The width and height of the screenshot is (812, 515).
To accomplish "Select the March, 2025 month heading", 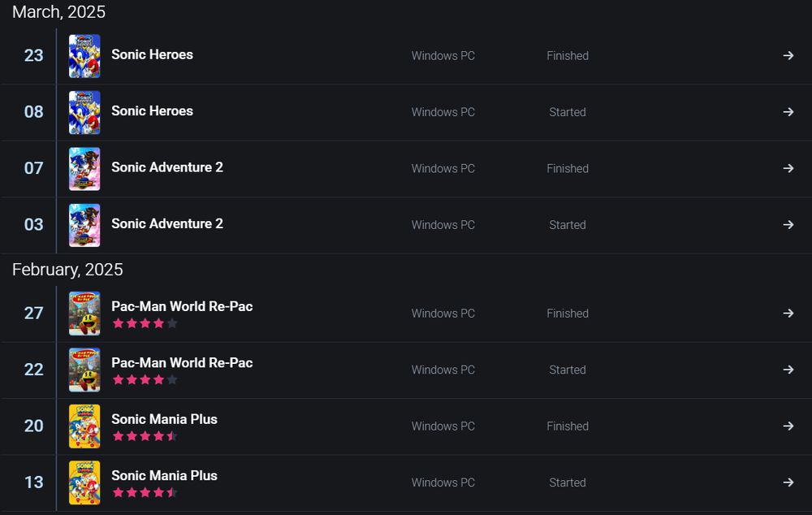I will [x=58, y=12].
